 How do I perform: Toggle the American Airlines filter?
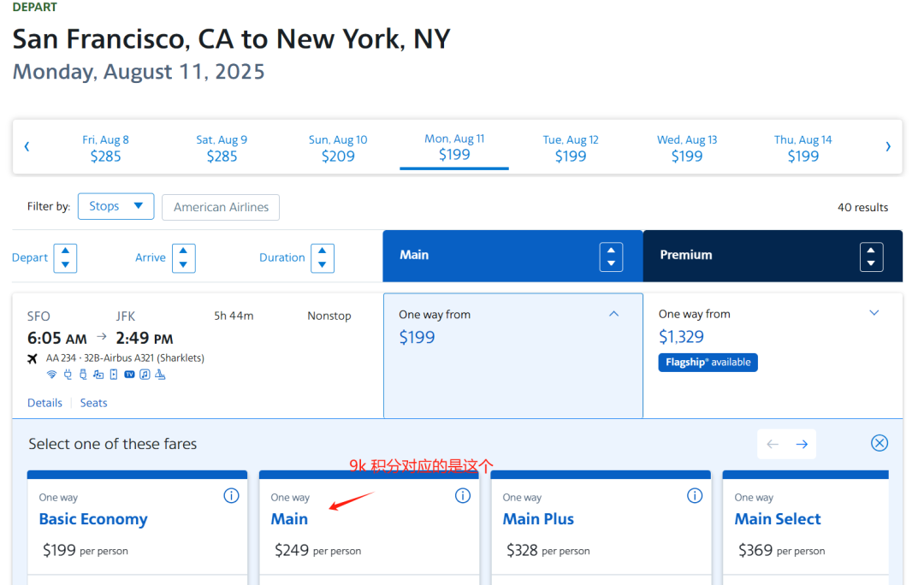coord(221,207)
